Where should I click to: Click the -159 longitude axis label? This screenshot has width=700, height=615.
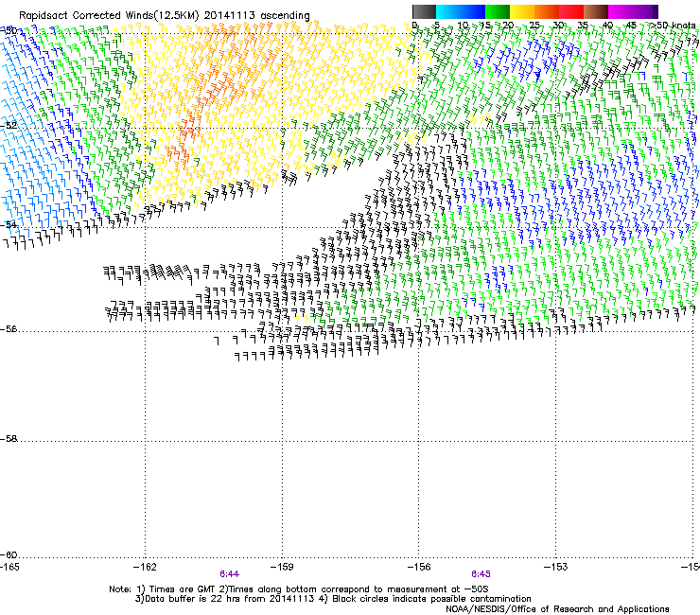(x=282, y=567)
